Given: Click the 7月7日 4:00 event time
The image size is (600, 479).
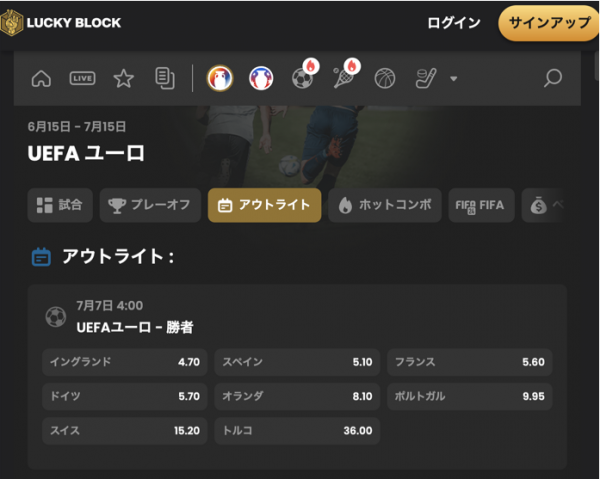Looking at the screenshot, I should point(109,306).
